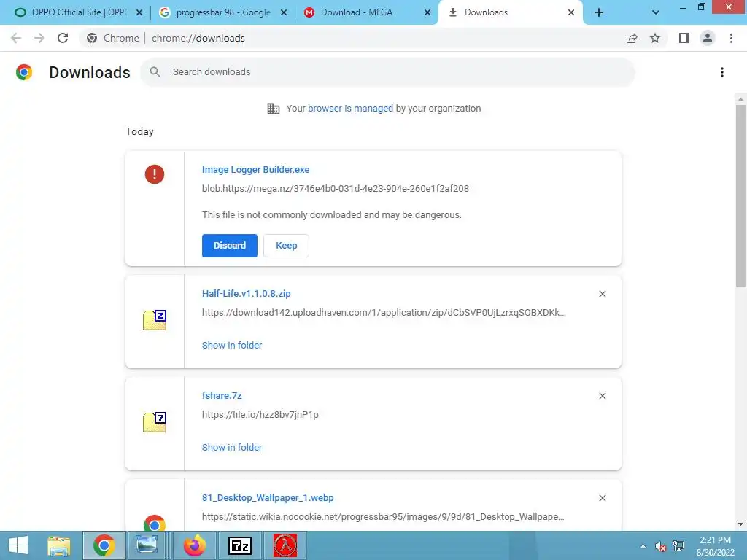
Task: Reload the chrome://downloads page
Action: coord(63,38)
